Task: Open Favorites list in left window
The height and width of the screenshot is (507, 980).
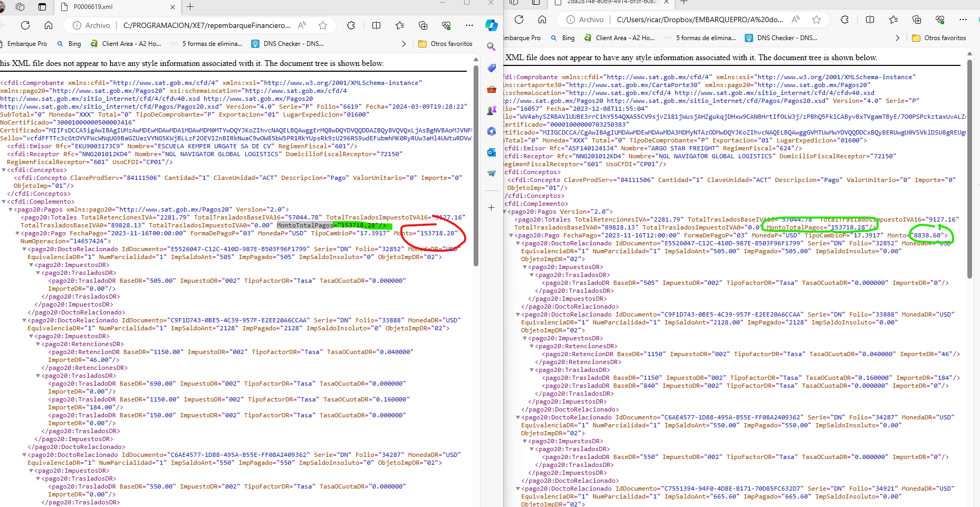Action: tap(400, 25)
